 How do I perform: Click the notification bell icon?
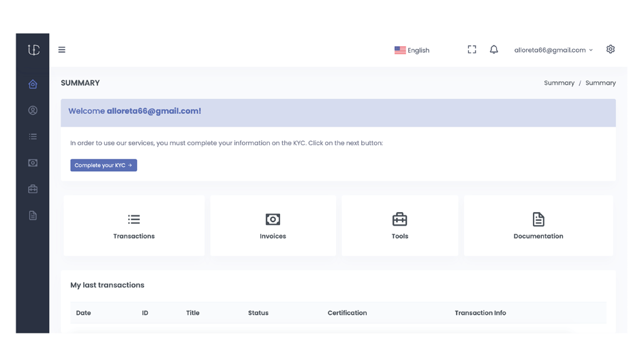[493, 50]
